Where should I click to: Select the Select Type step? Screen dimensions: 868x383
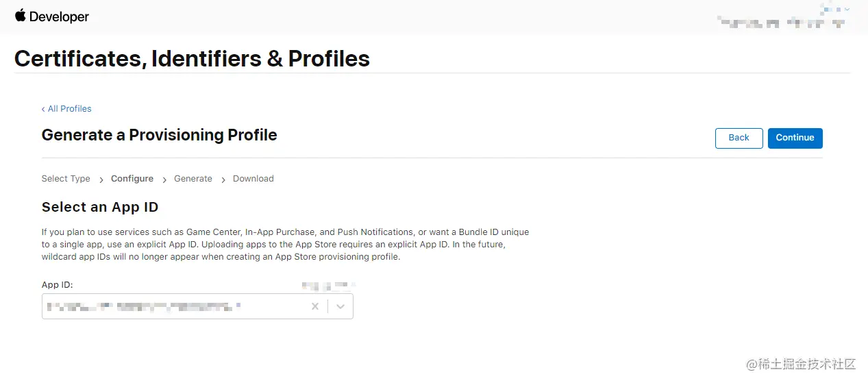click(66, 179)
